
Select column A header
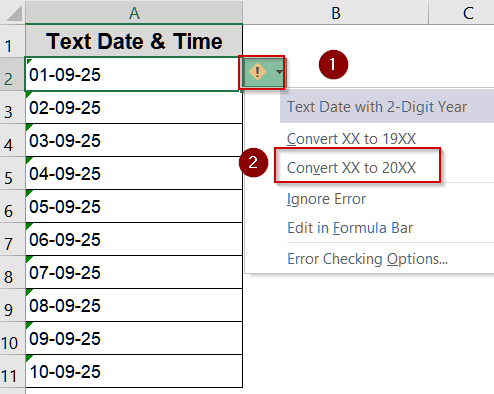point(134,13)
